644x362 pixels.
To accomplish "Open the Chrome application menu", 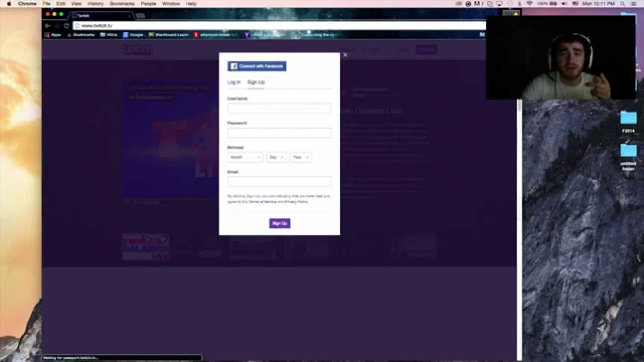I will click(27, 4).
